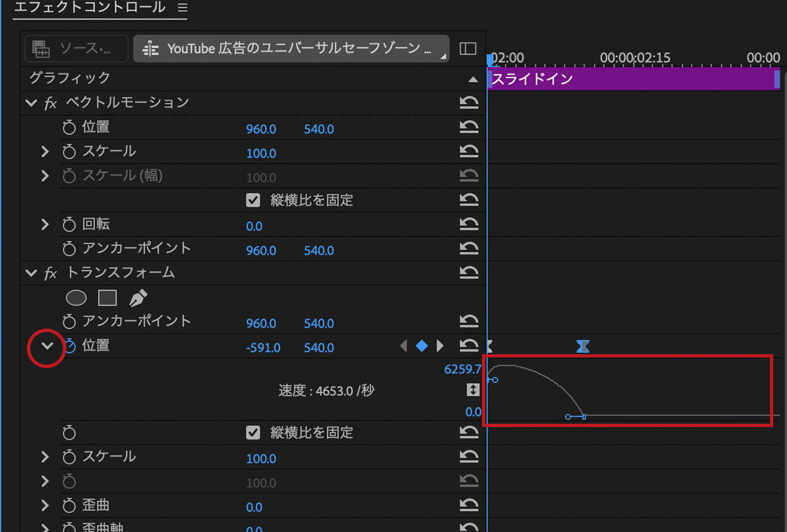Jump to next keyframe for Transform position

[x=440, y=346]
